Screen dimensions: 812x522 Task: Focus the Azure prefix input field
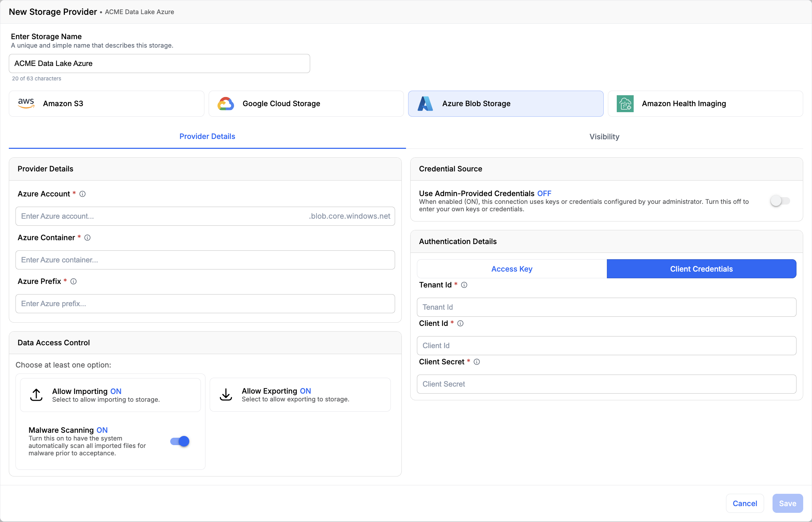(205, 304)
